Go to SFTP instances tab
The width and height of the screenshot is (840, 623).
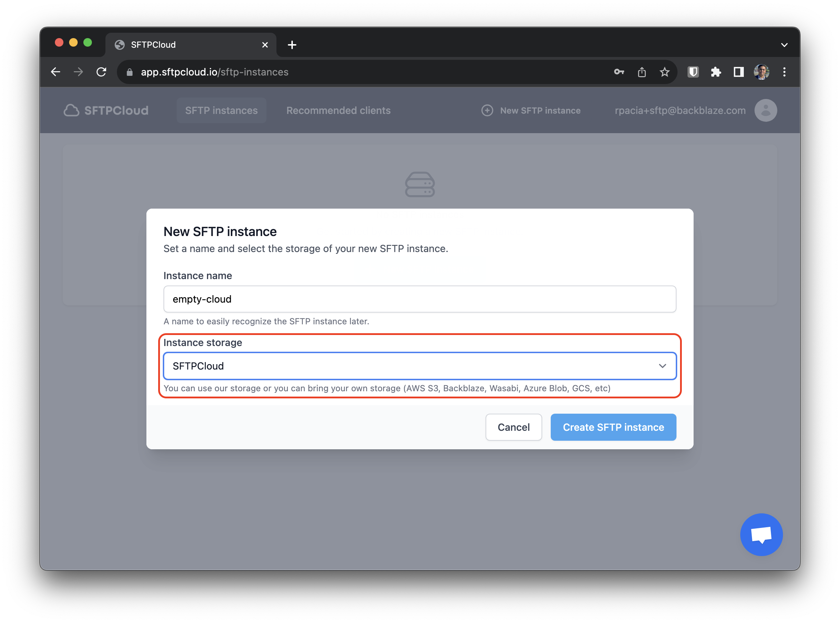click(221, 110)
